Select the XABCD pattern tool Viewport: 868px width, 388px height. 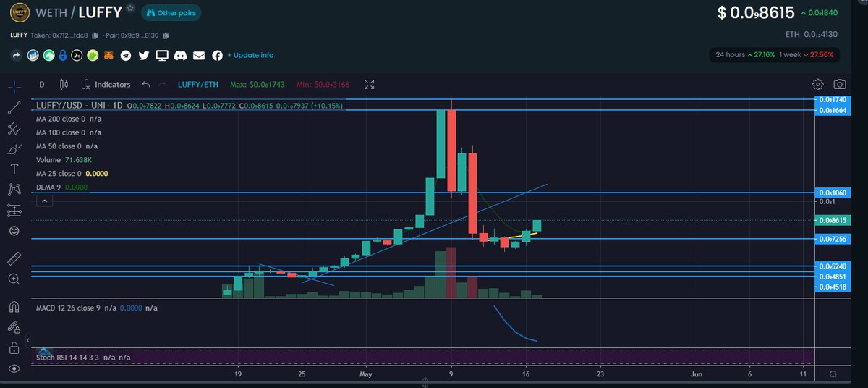(x=14, y=190)
